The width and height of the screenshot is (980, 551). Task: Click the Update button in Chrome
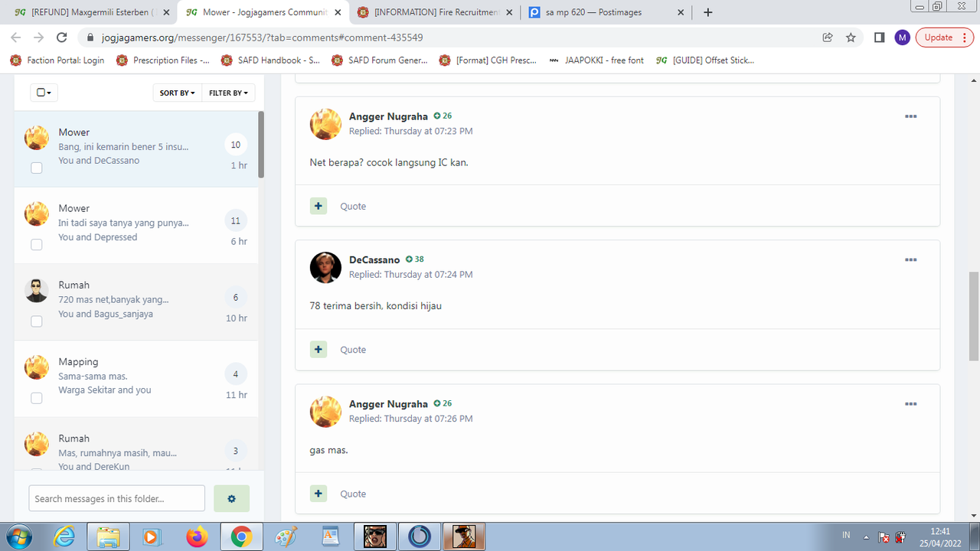coord(945,37)
